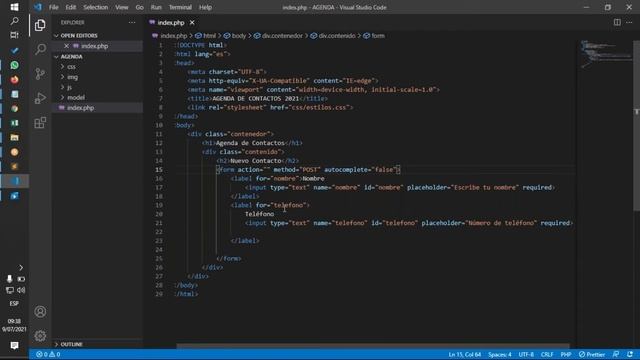Open the Selection menu

tap(96, 7)
